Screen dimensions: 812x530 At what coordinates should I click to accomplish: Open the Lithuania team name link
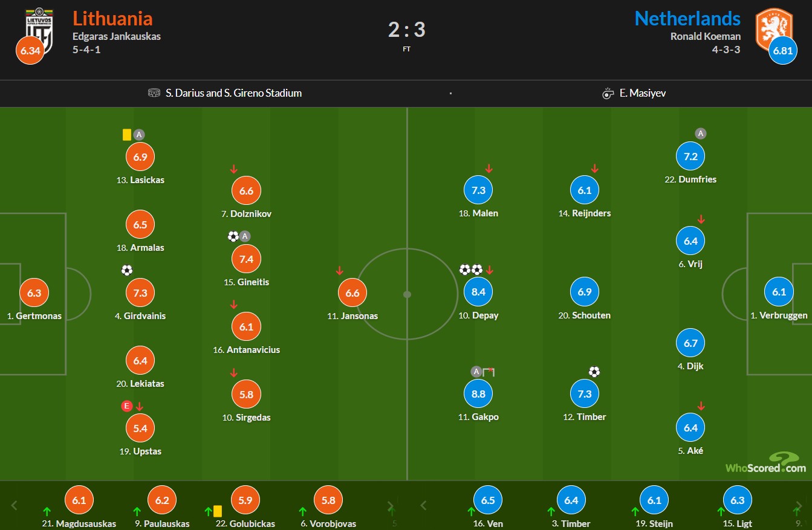(x=112, y=18)
